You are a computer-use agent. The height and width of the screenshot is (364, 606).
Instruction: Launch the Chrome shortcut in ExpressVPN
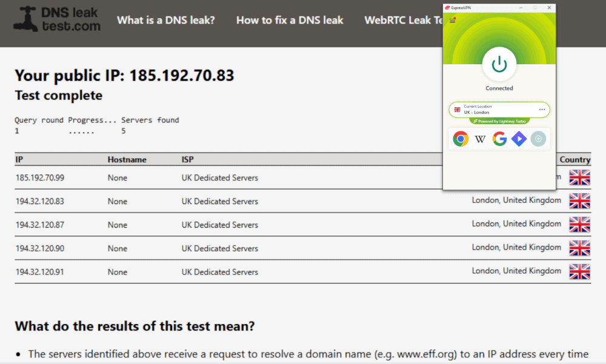tap(461, 139)
